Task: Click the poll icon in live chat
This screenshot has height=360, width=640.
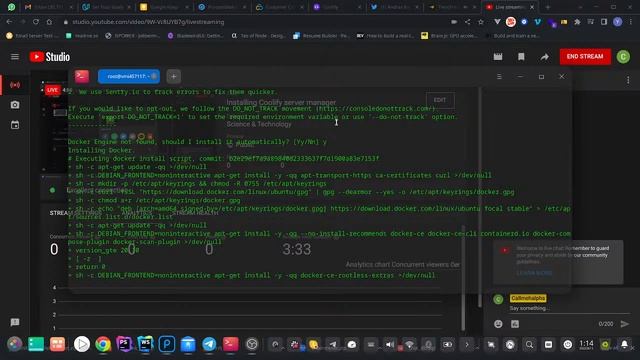Action: tap(515, 324)
